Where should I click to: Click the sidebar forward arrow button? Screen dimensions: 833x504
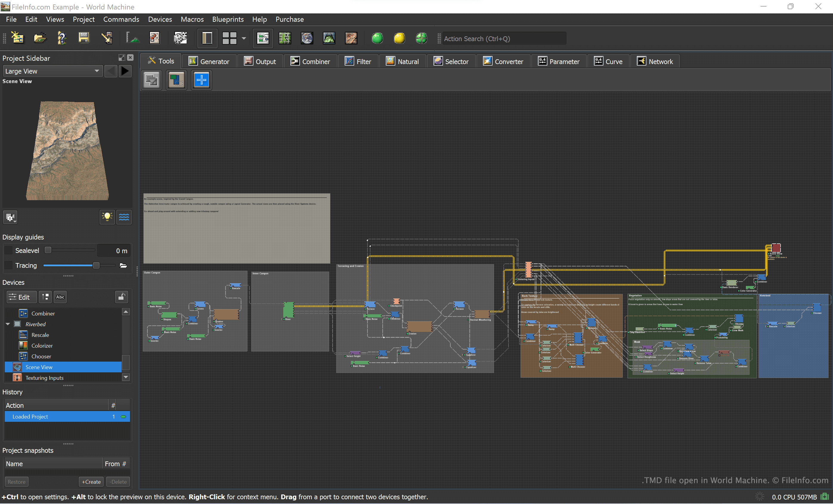125,71
